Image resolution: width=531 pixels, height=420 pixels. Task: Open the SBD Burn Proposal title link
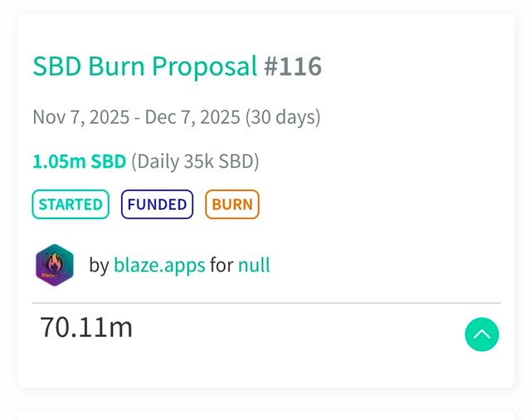pyautogui.click(x=144, y=66)
